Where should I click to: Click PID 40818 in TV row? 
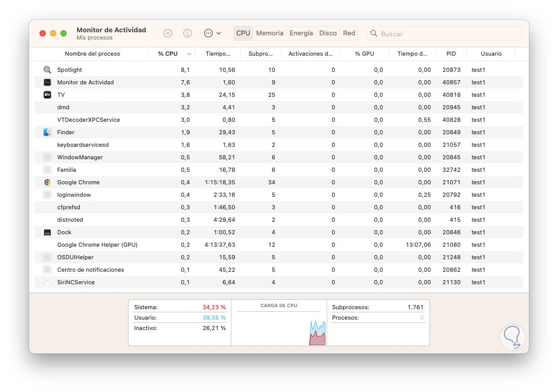pos(451,95)
